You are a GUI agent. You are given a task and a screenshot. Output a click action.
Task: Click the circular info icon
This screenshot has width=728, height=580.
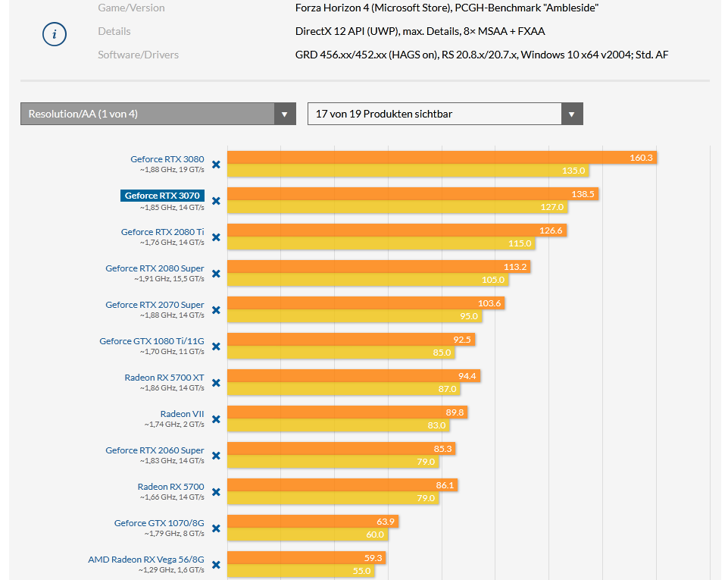pyautogui.click(x=54, y=34)
